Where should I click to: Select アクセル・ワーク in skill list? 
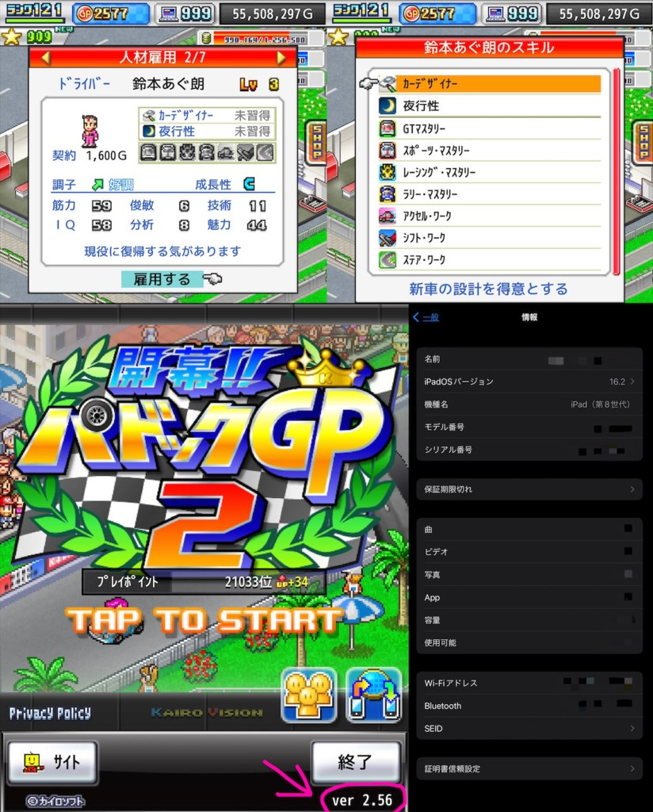[490, 216]
